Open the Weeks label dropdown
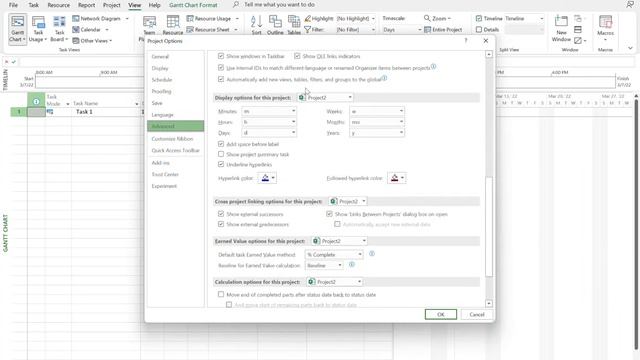Screen dimensions: 640x360 (377, 111)
